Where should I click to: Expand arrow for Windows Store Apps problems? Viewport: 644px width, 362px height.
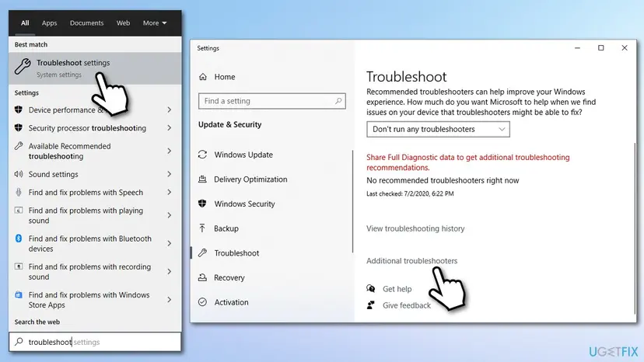pos(170,300)
